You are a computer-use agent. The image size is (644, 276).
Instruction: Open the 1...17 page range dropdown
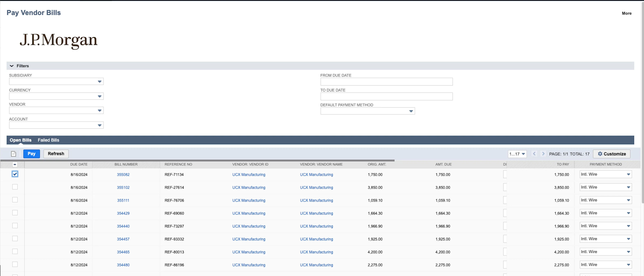point(517,154)
